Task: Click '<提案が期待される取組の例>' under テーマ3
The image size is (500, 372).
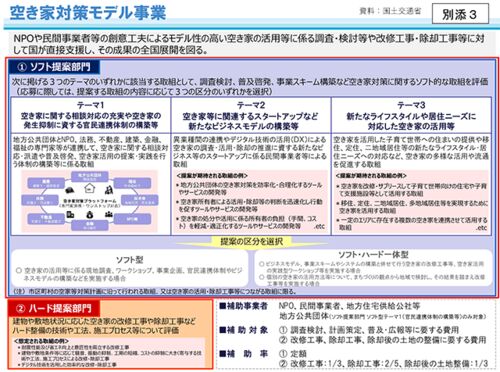Action: (371, 175)
